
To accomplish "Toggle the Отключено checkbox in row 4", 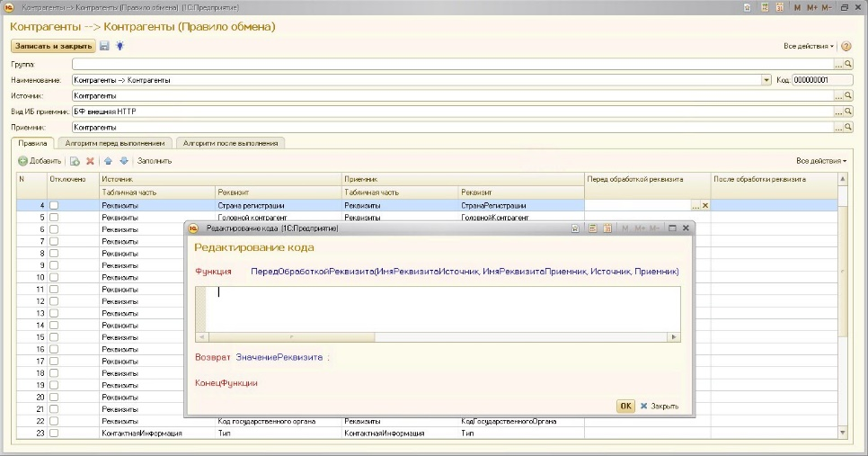I will (54, 206).
